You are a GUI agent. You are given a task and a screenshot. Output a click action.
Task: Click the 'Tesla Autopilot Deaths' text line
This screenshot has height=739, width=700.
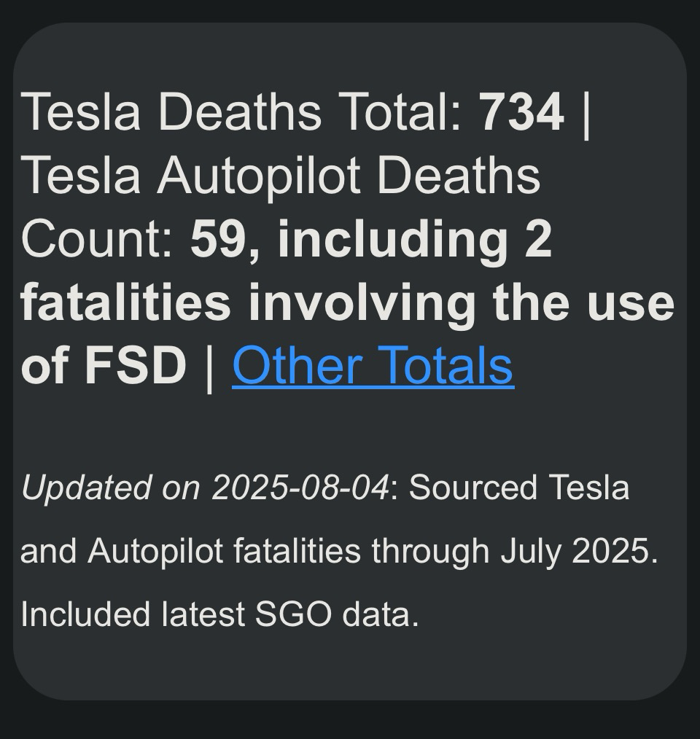(x=281, y=176)
